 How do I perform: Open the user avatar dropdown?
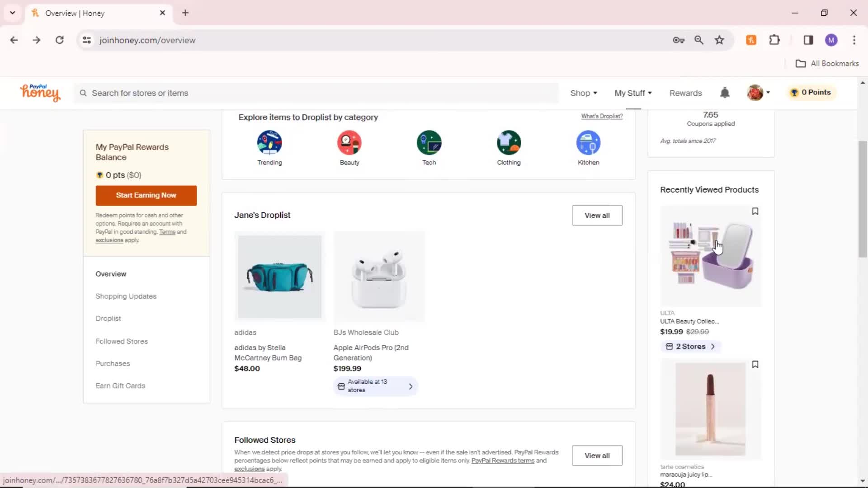pyautogui.click(x=759, y=93)
